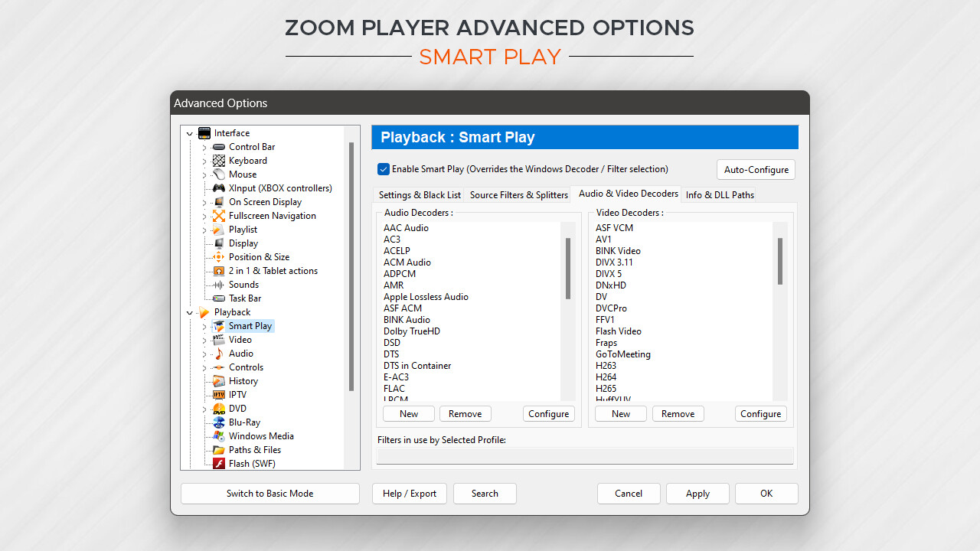Select Dolby TrueHD in Audio Decoders list

click(x=410, y=331)
